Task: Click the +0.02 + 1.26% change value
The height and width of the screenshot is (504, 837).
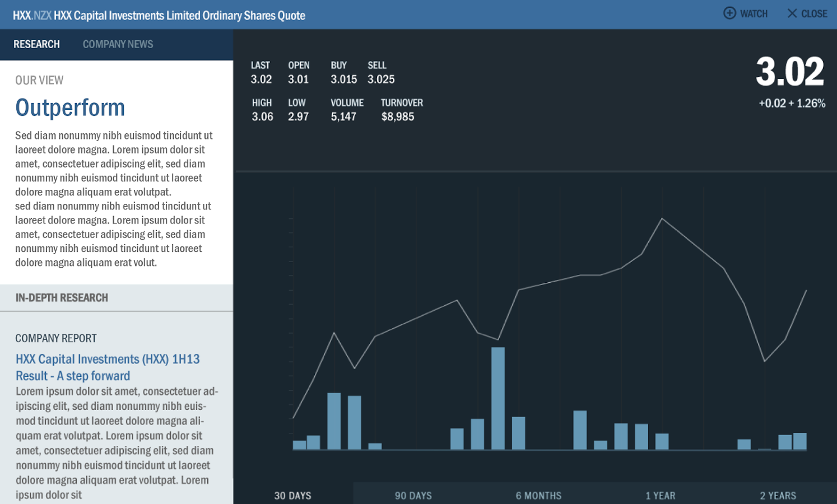Action: click(x=792, y=103)
